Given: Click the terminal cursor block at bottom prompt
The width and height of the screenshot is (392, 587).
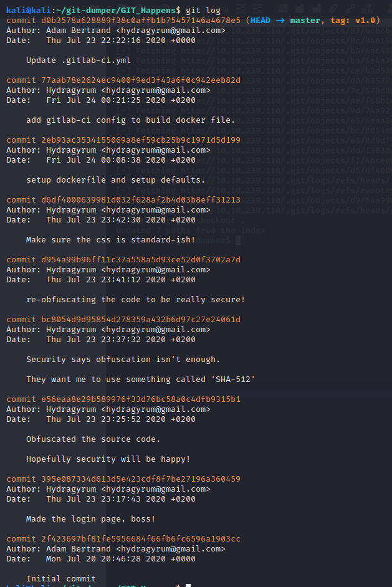Looking at the screenshot, I should point(188,585).
